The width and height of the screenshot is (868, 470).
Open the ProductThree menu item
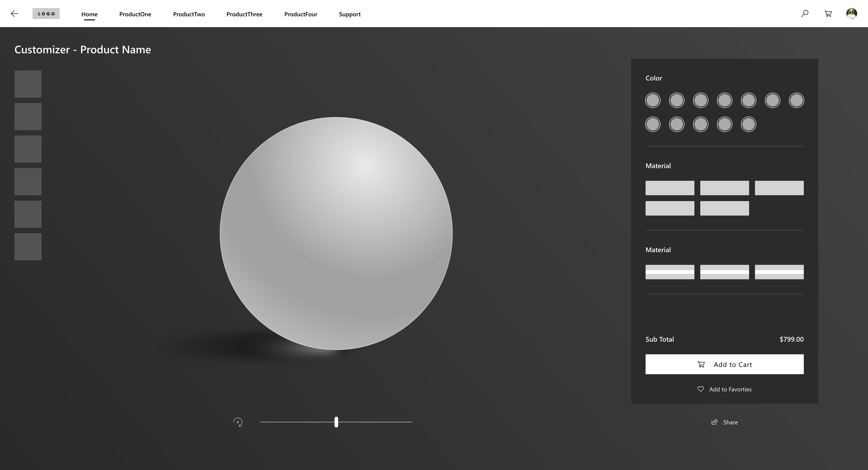[x=244, y=14]
